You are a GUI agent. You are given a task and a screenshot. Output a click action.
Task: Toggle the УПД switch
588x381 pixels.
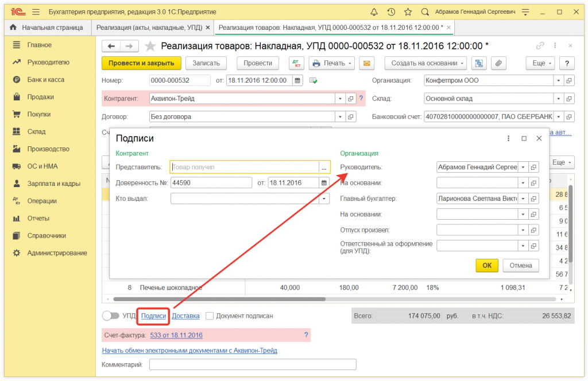pyautogui.click(x=110, y=316)
